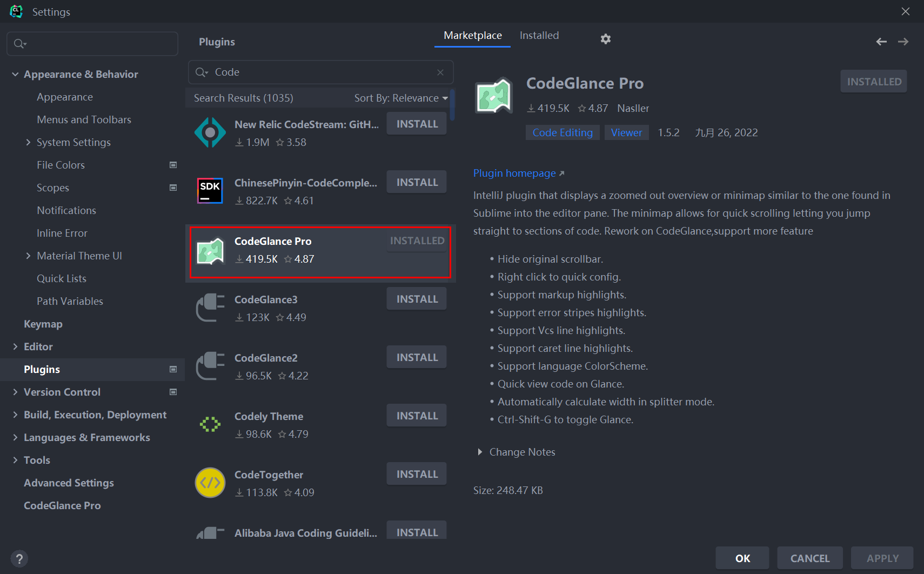The height and width of the screenshot is (574, 924).
Task: Install the CodeGlance3 plugin
Action: [x=416, y=298]
